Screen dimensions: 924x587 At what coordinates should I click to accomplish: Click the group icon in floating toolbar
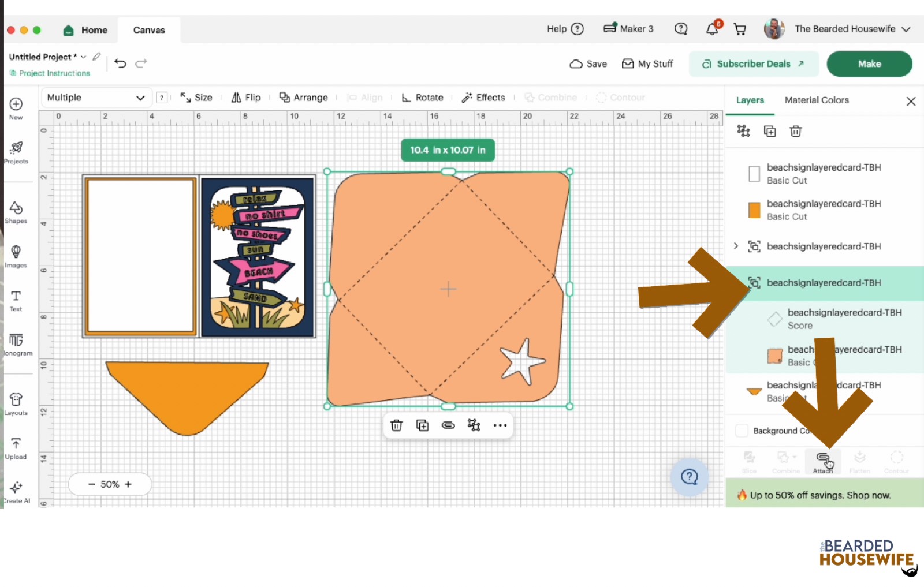(474, 425)
